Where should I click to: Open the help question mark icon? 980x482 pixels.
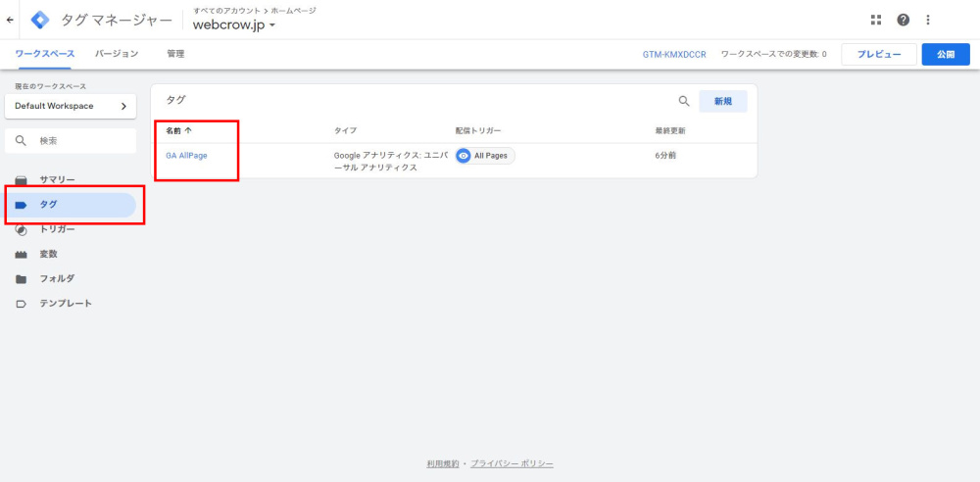[x=903, y=20]
